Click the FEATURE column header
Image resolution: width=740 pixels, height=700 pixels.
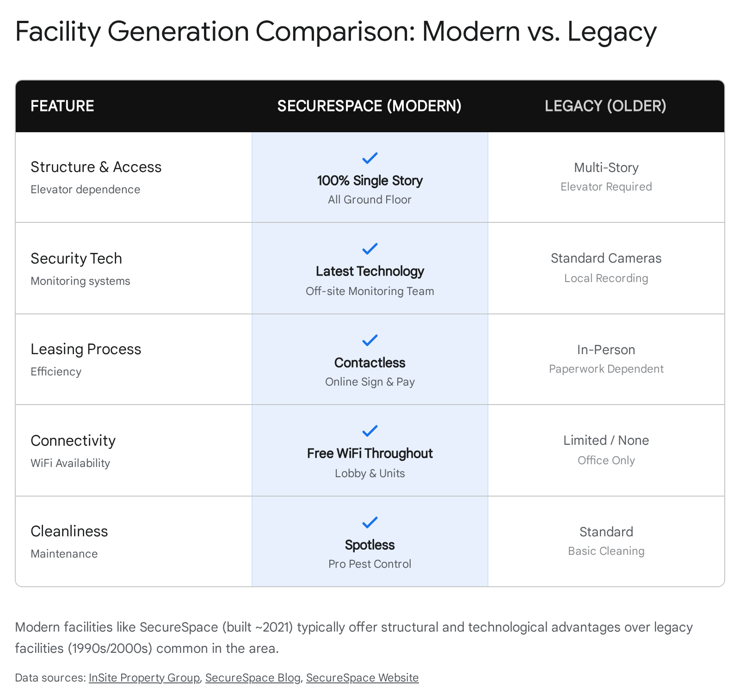62,106
